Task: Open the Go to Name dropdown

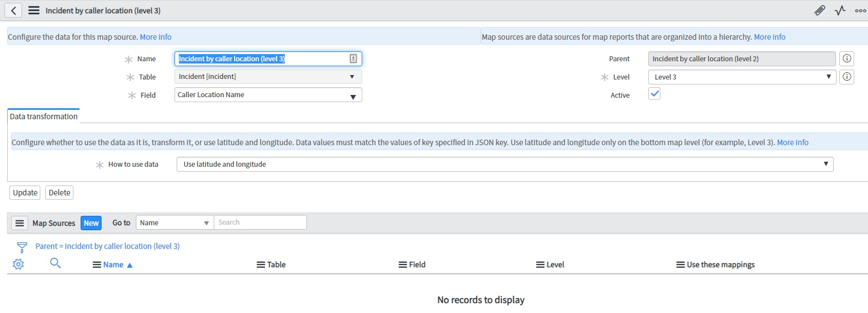Action: (174, 222)
